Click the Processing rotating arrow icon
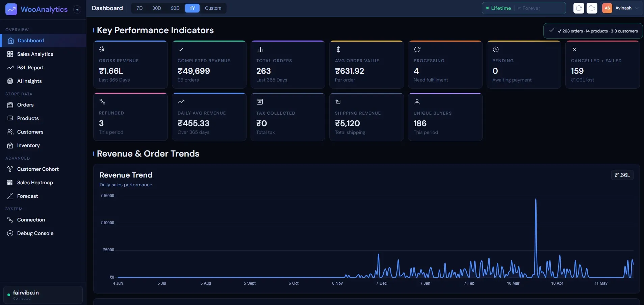The width and height of the screenshot is (644, 305). (x=417, y=49)
